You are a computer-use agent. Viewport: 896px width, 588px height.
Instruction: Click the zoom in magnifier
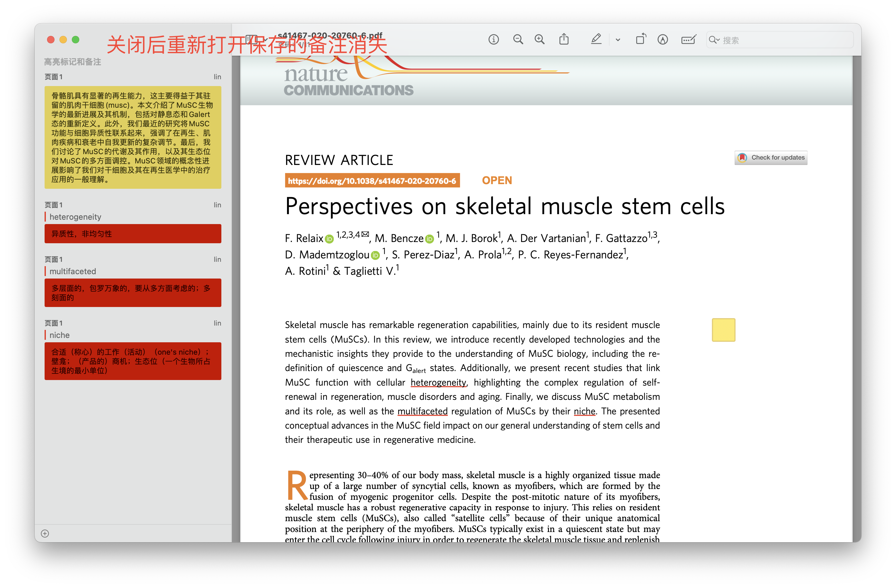(x=539, y=40)
